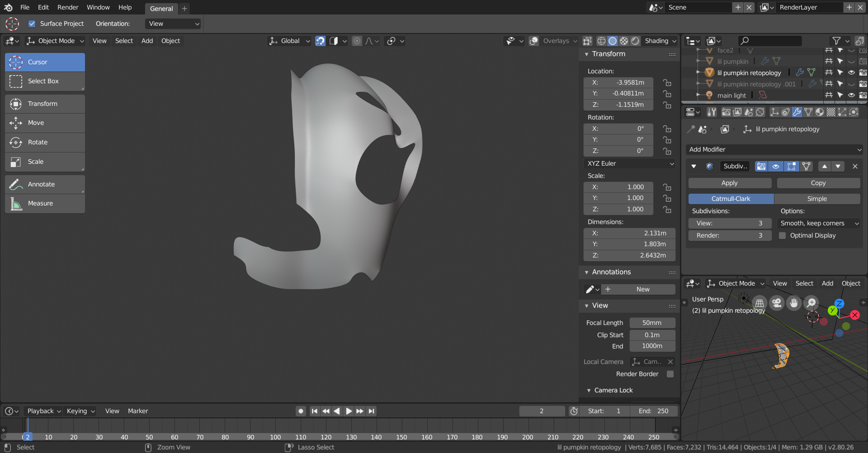Collapse the Transform panel
Viewport: 868px width, 453px height.
(587, 54)
